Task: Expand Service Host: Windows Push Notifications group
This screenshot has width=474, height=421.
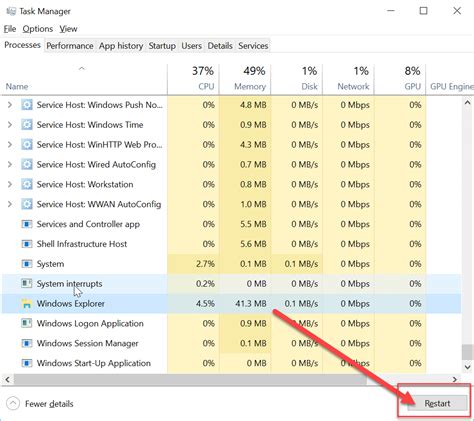Action: pyautogui.click(x=10, y=105)
